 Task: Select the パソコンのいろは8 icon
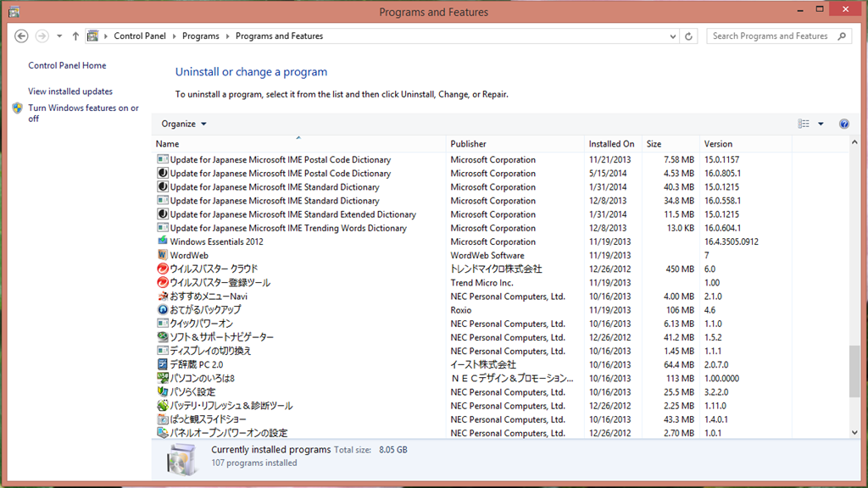point(162,378)
